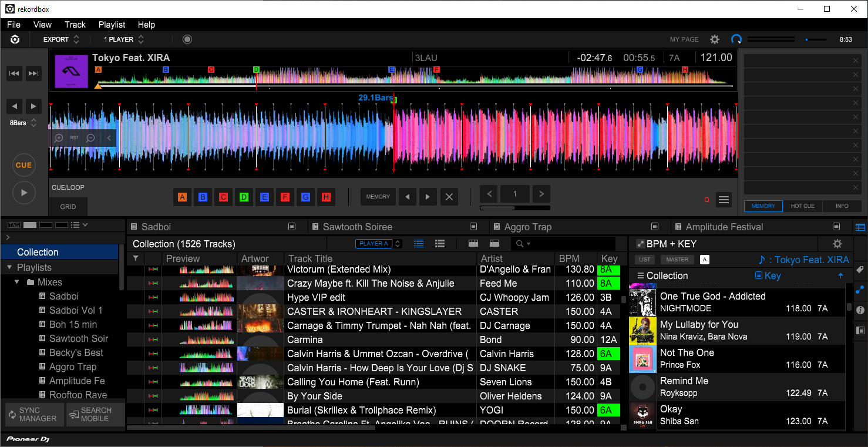Open the PLAYER A selector dropdown
Viewport: 868px width, 447px height.
378,244
